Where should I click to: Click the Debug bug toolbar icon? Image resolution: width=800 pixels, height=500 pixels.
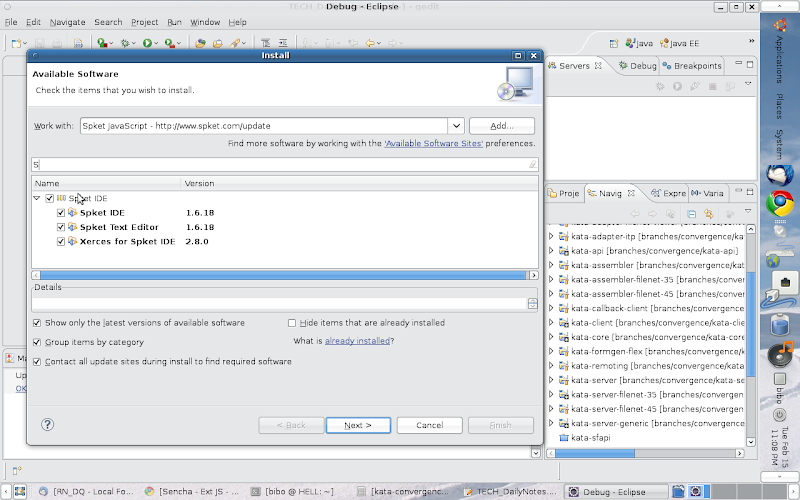coord(125,43)
